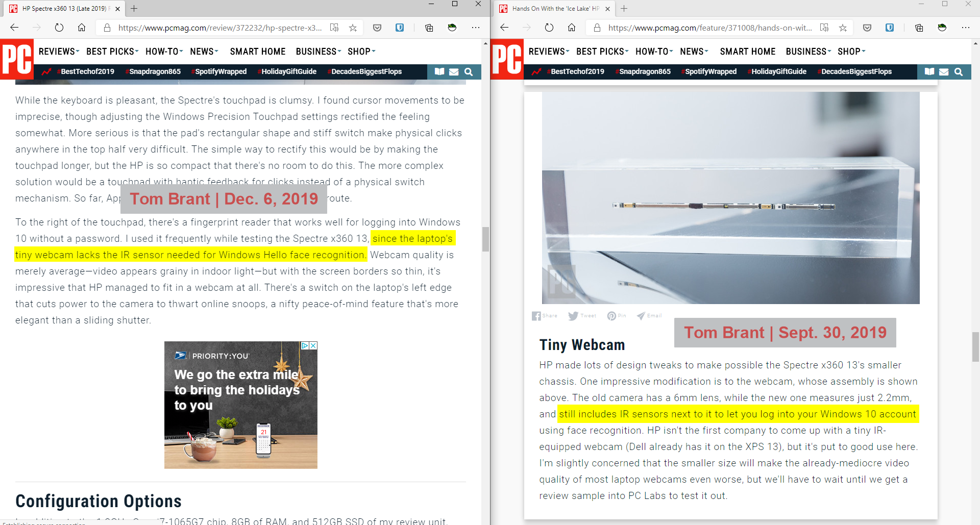Expand REVIEWS menu in right window
Viewport: 980px width, 525px height.
(x=549, y=52)
